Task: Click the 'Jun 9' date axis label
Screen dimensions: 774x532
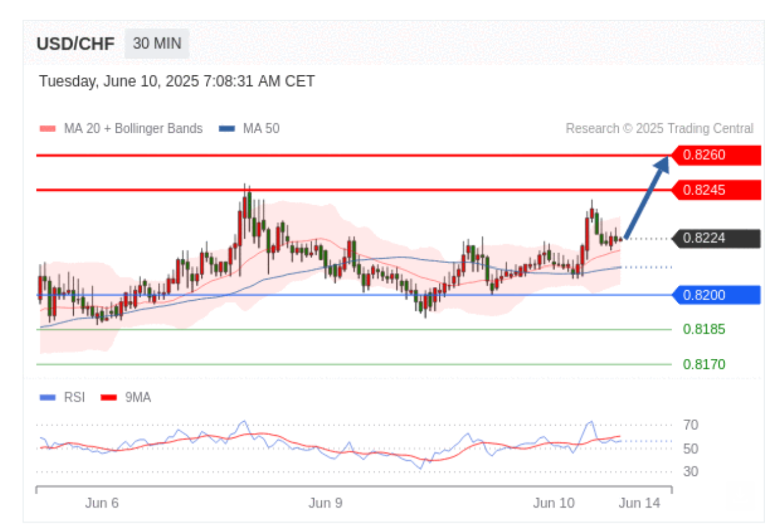Action: [325, 503]
